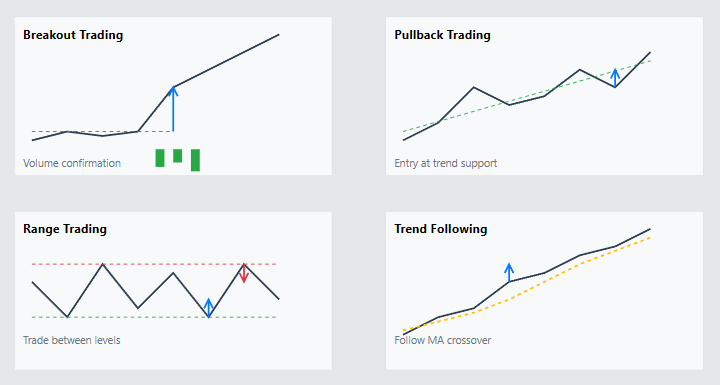Click the Follow MA crossover caption
720x385 pixels.
pos(443,340)
